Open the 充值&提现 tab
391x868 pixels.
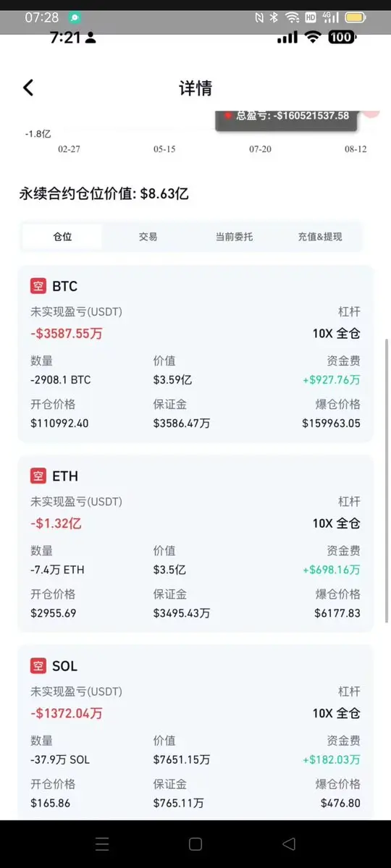pos(319,237)
